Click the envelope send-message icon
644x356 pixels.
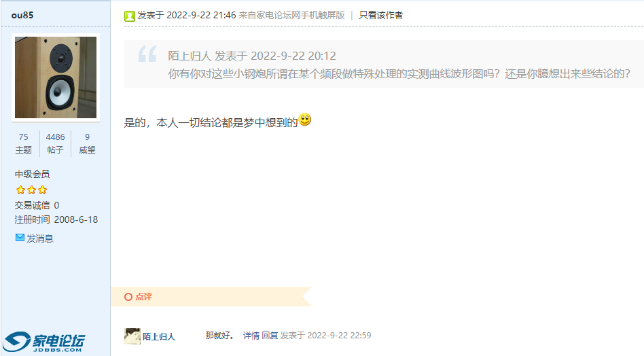tap(20, 237)
